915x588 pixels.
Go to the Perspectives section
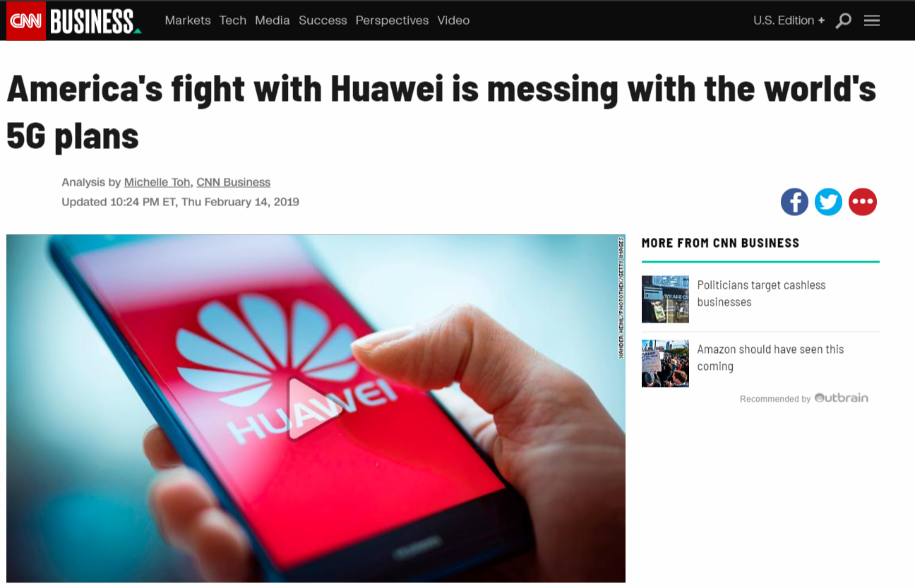392,20
